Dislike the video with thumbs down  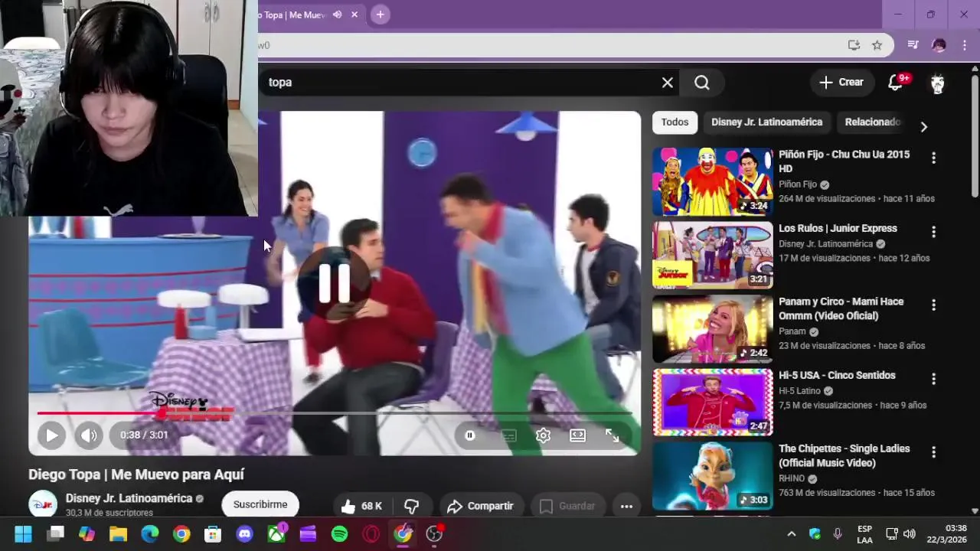(411, 506)
